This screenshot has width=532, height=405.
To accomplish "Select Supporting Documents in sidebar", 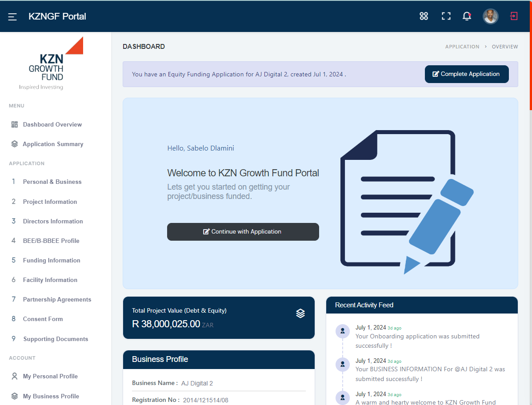I will [56, 339].
